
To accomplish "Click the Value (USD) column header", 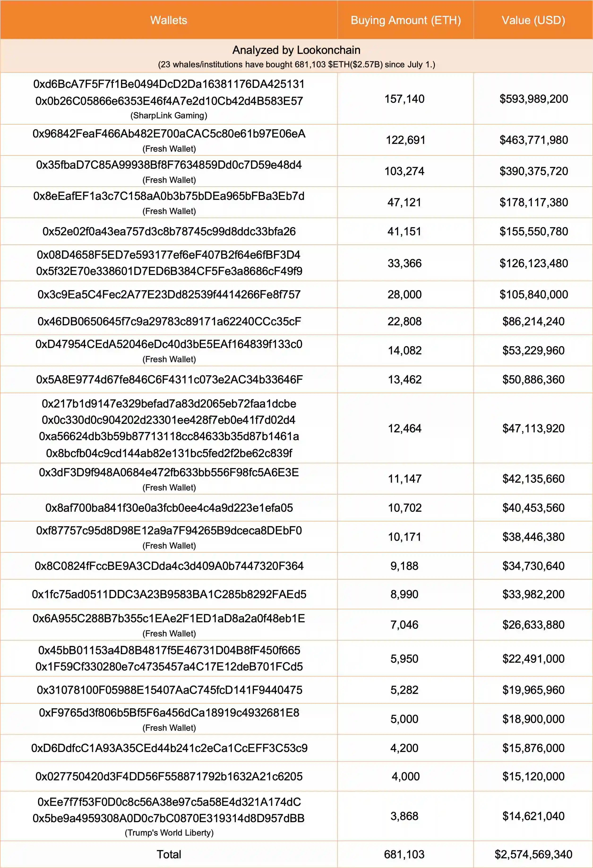I will point(533,20).
